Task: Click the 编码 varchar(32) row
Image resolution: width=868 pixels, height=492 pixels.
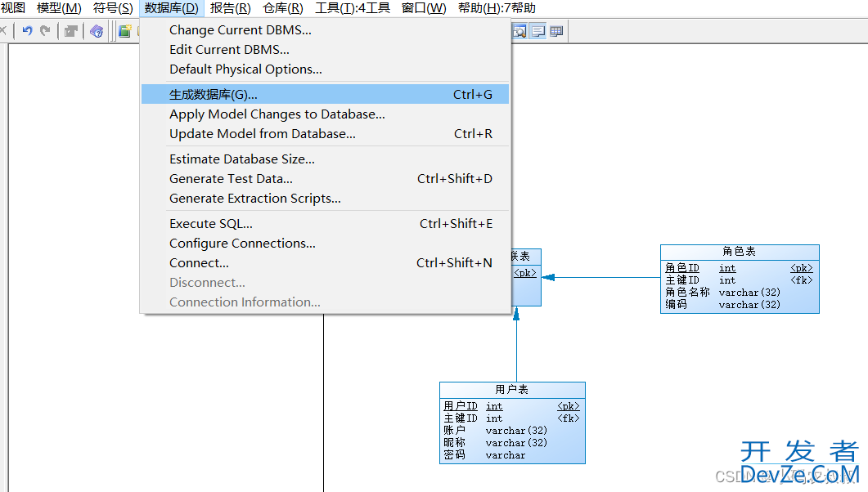Action: pyautogui.click(x=723, y=305)
